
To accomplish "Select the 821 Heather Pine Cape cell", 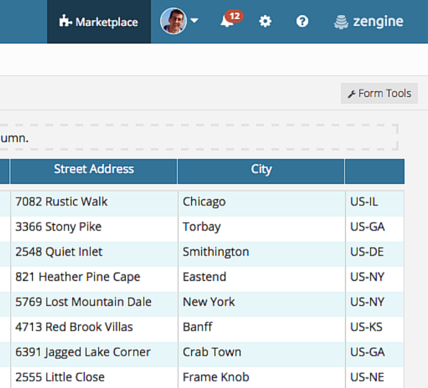I will 94,279.
